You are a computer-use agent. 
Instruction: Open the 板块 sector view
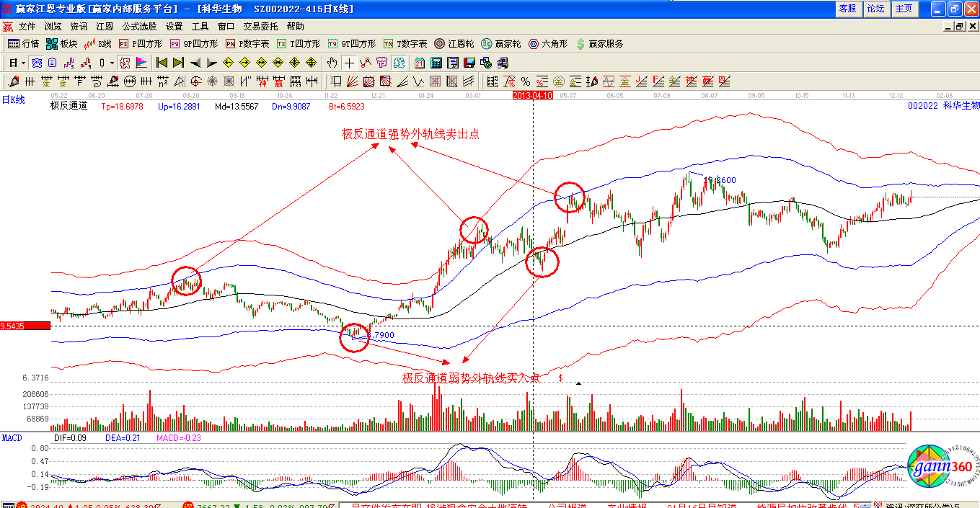point(61,44)
